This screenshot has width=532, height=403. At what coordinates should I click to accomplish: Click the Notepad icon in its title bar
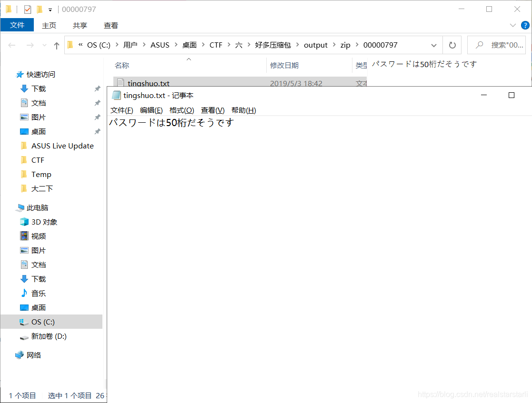(x=116, y=95)
